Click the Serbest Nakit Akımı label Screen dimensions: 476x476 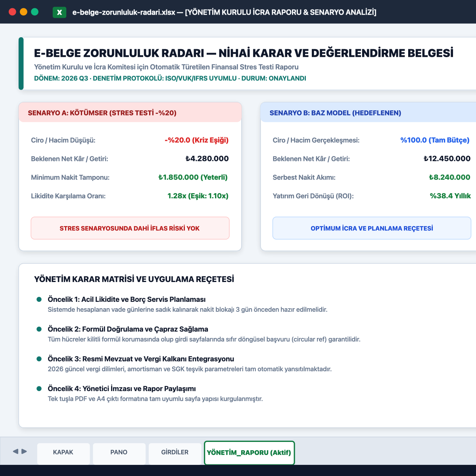point(304,178)
